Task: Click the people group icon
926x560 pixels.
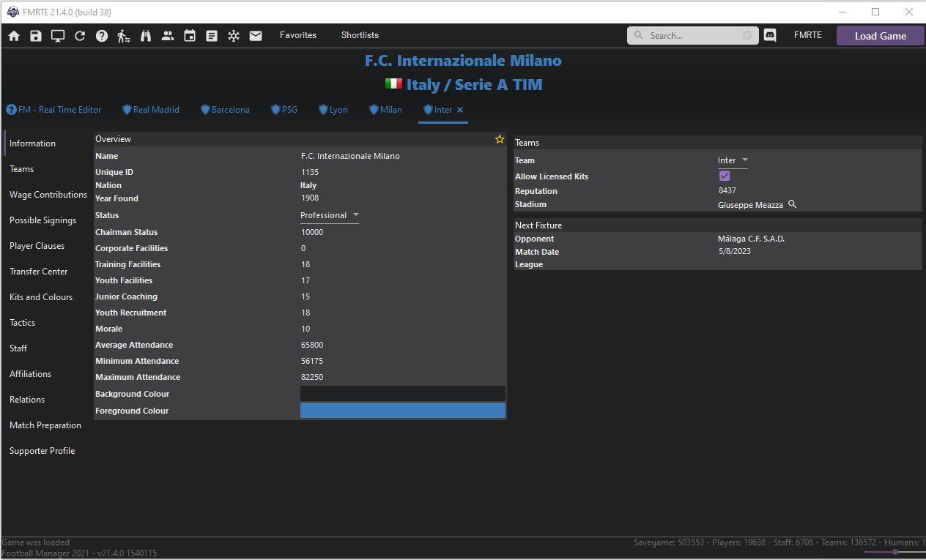Action: pyautogui.click(x=168, y=36)
